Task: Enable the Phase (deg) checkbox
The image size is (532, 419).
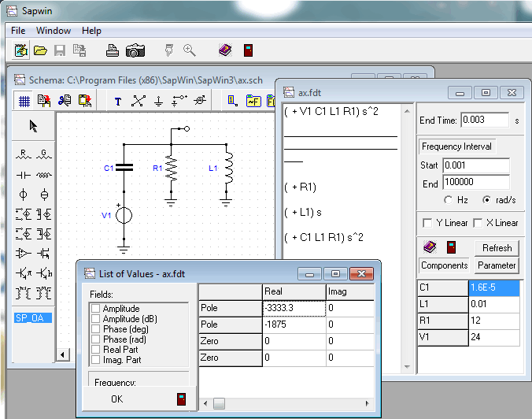Action: [95, 329]
